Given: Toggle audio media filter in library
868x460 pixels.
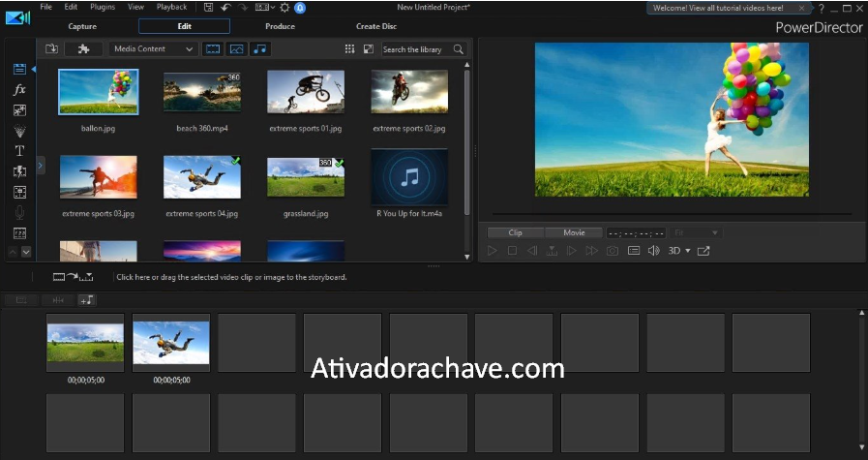Looking at the screenshot, I should click(x=259, y=48).
